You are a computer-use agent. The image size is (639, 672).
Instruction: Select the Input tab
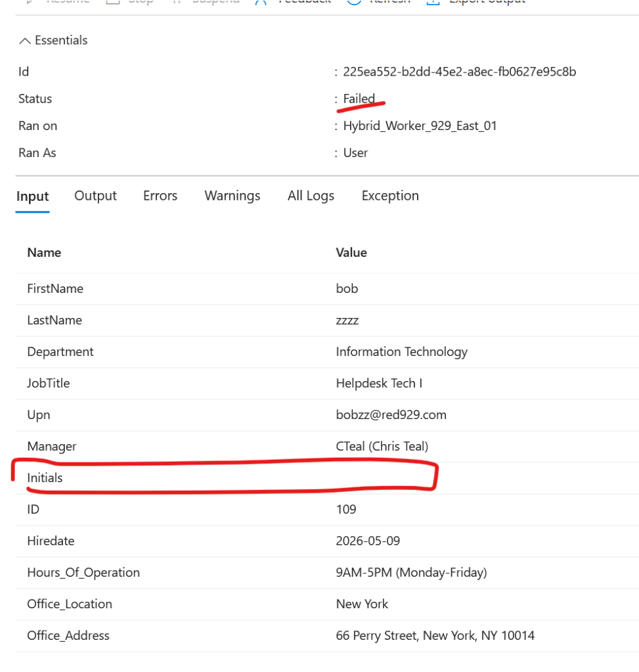(x=33, y=196)
